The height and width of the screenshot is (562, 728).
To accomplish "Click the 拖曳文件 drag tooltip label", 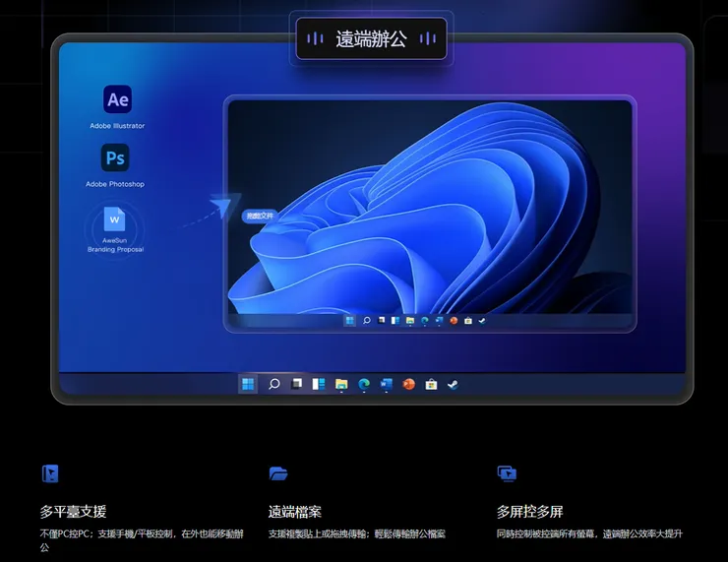I will (x=260, y=216).
